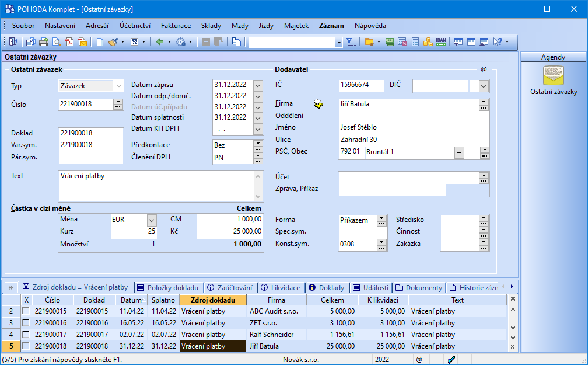Open the Měna currency dropdown
588x365 pixels.
(x=152, y=220)
